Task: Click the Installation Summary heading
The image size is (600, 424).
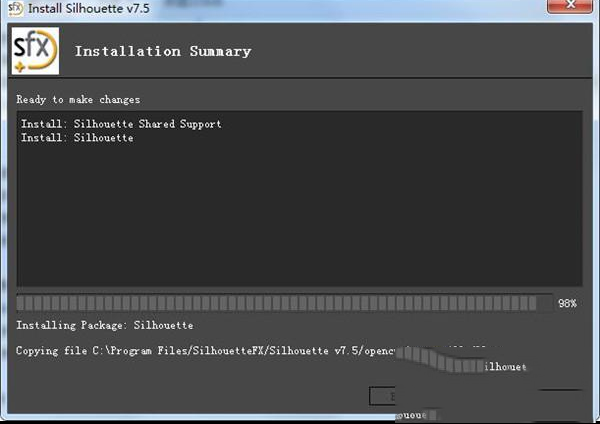Action: pos(163,51)
